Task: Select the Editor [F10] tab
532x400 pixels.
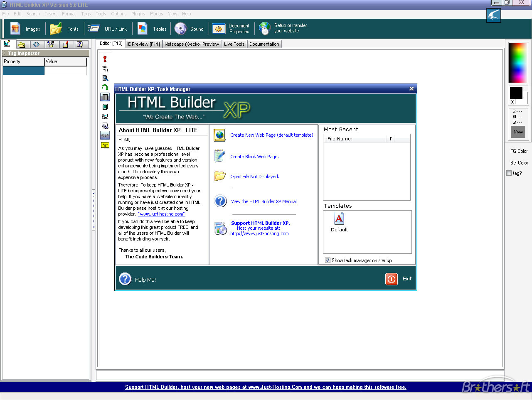Action: (x=111, y=43)
